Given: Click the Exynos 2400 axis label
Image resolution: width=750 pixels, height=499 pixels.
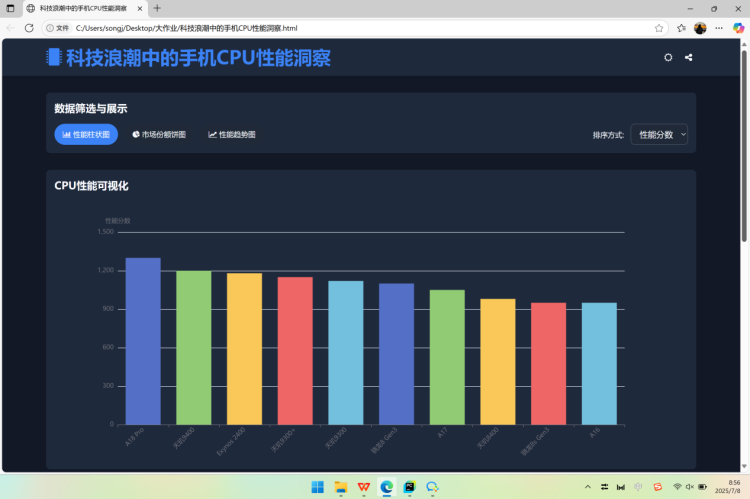Looking at the screenshot, I should 231,441.
